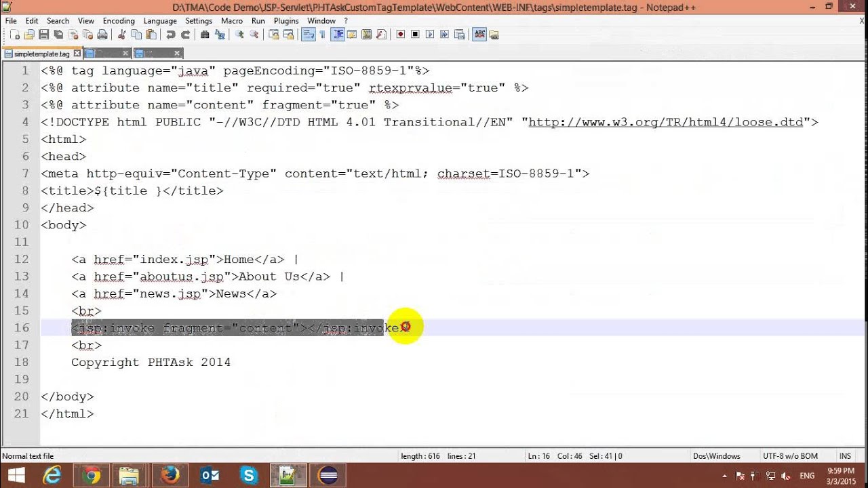Click the ENG input language indicator
The height and width of the screenshot is (488, 868).
808,476
